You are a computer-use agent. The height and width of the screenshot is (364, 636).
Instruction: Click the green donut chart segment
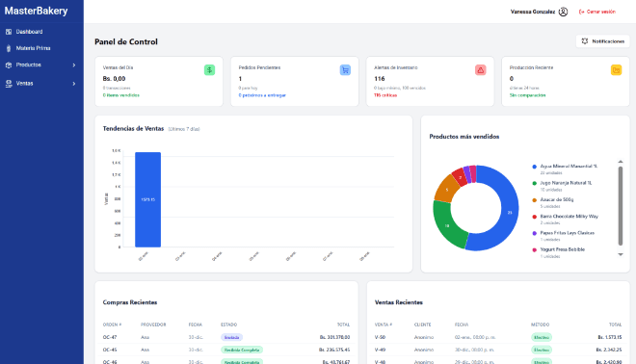coord(446,225)
